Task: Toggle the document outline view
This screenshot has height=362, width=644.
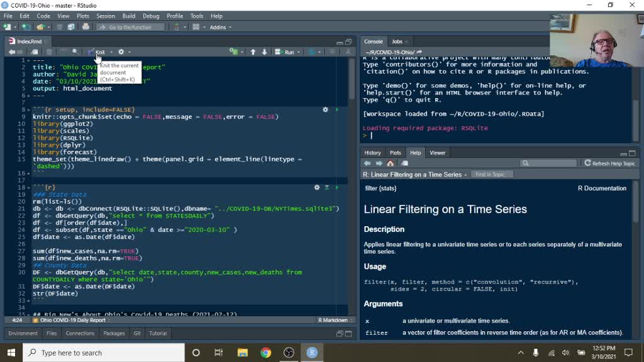Action: point(332,52)
